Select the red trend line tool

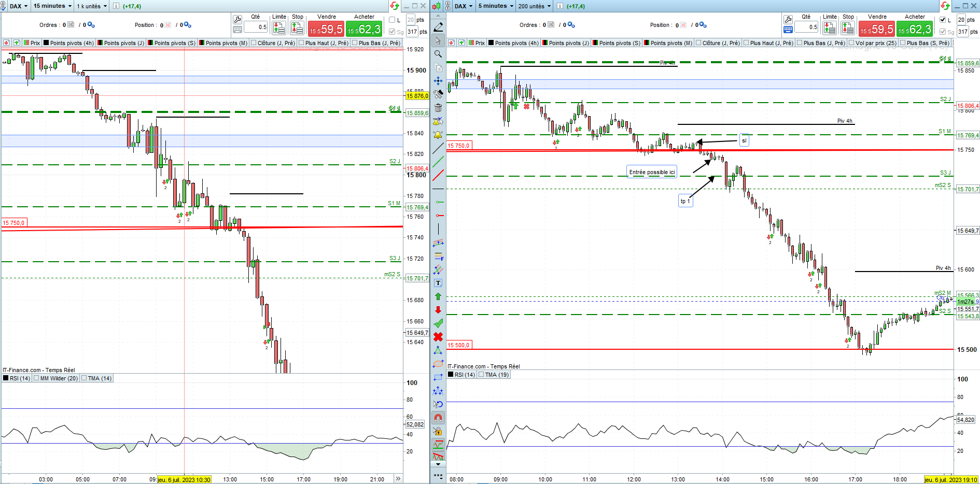click(438, 175)
